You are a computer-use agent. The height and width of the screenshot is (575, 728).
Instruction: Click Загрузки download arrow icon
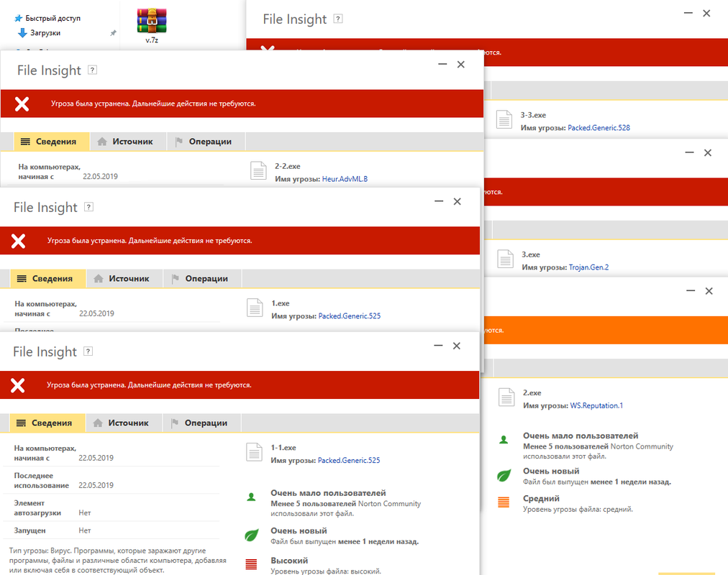click(x=22, y=33)
